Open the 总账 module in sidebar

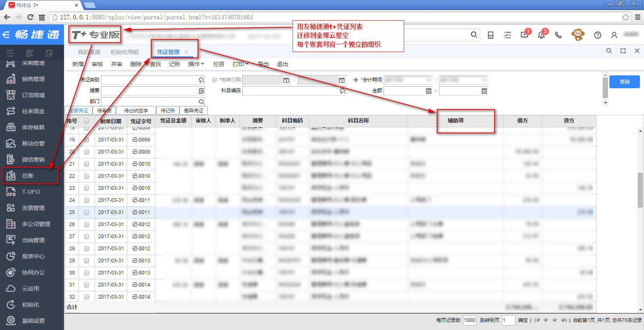click(28, 176)
